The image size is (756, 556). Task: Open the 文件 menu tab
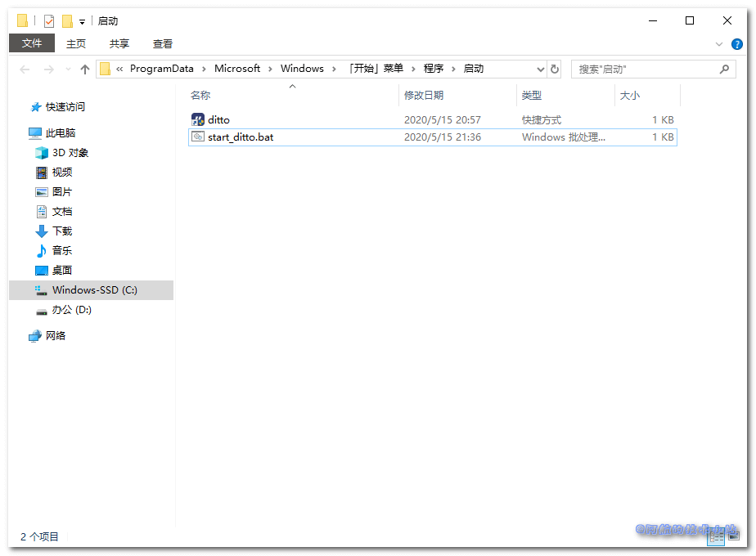(x=32, y=43)
